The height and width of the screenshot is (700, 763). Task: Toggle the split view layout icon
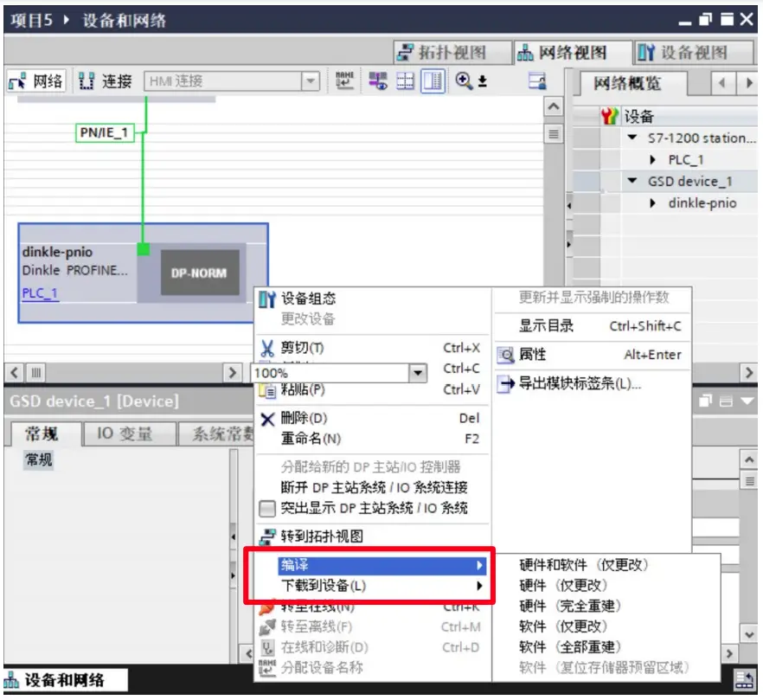(x=433, y=80)
